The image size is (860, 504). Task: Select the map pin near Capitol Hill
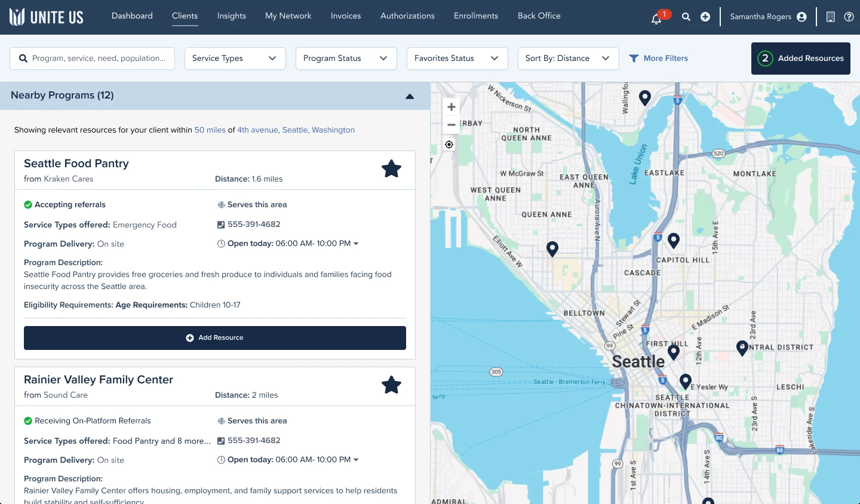674,240
